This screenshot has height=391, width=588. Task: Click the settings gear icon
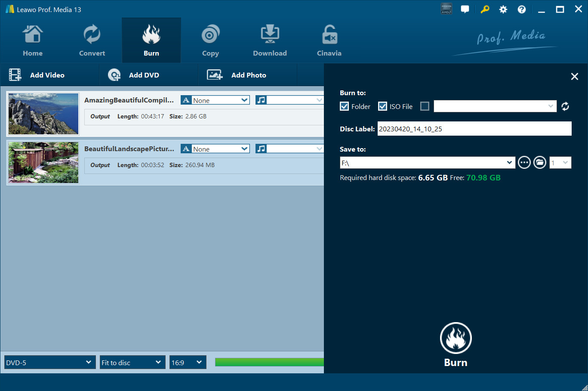(503, 9)
